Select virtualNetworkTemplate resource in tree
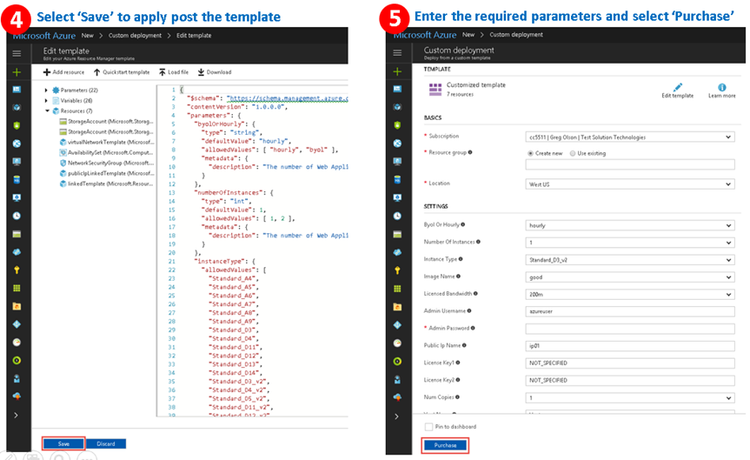Viewport: 750px width, 460px height. (x=106, y=142)
